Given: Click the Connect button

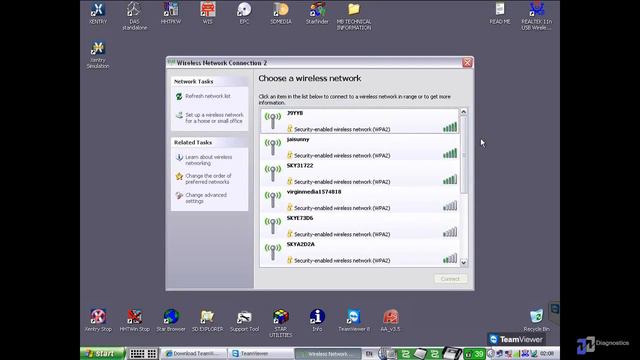Looking at the screenshot, I should tap(450, 279).
